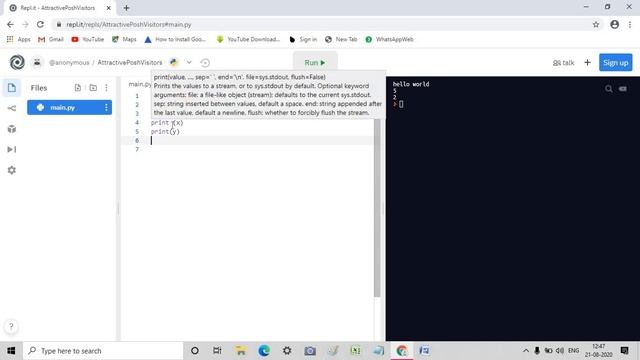Open the Version control sidebar icon
This screenshot has width=640, height=360.
pos(12,108)
